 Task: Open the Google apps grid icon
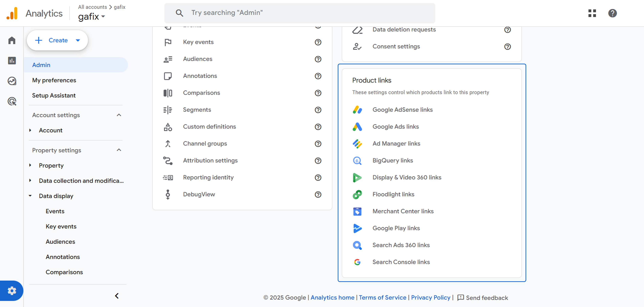(x=592, y=13)
